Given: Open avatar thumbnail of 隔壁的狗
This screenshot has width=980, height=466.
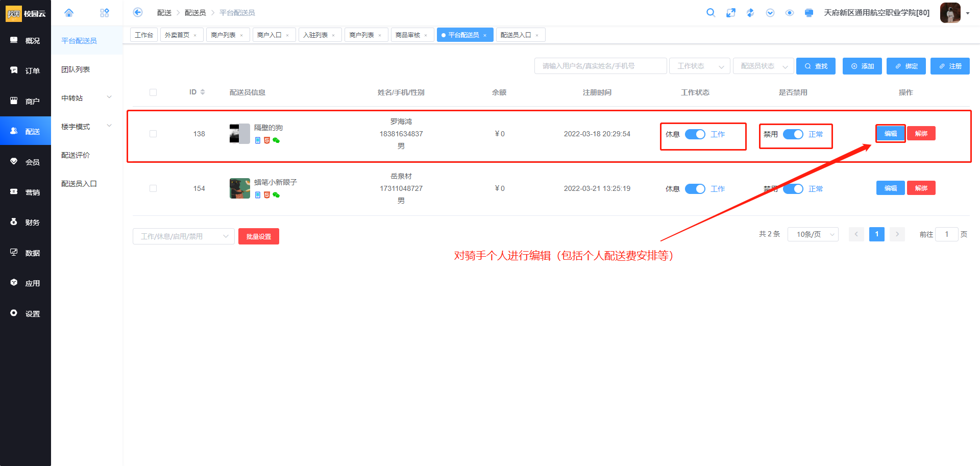Looking at the screenshot, I should 240,134.
